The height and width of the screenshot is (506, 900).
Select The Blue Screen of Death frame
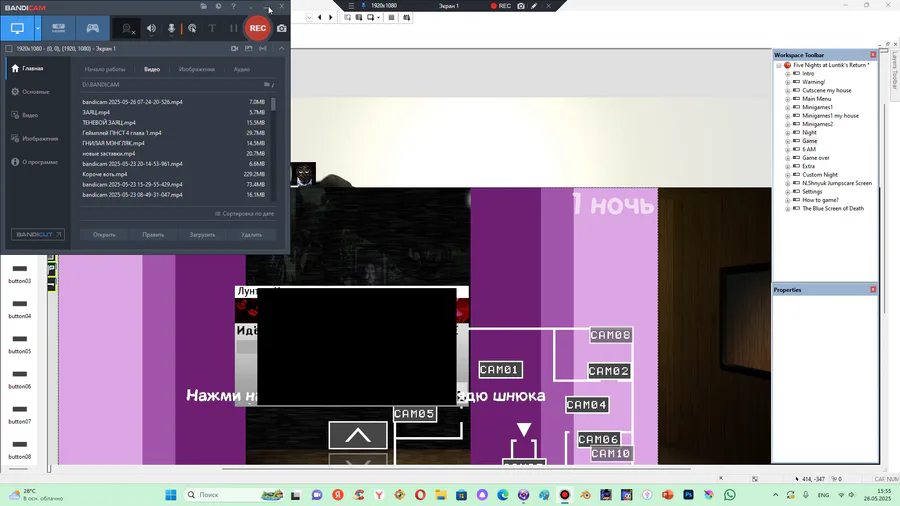point(833,209)
